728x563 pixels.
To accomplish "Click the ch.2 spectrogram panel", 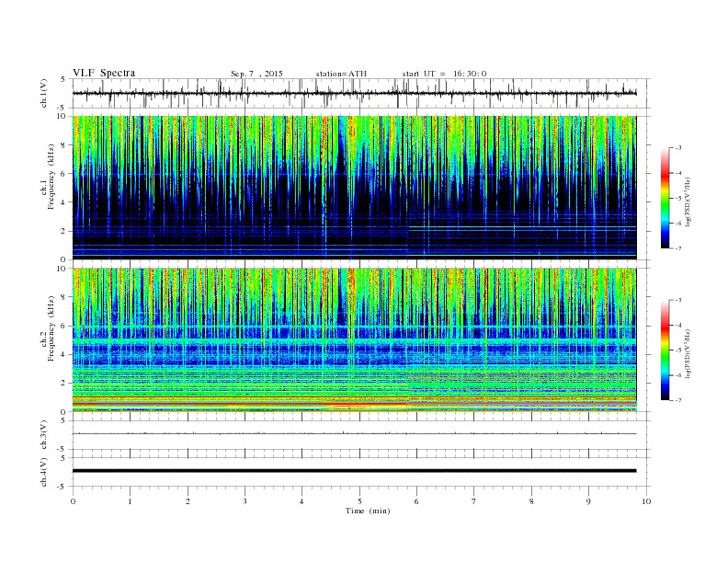I will coord(354,340).
